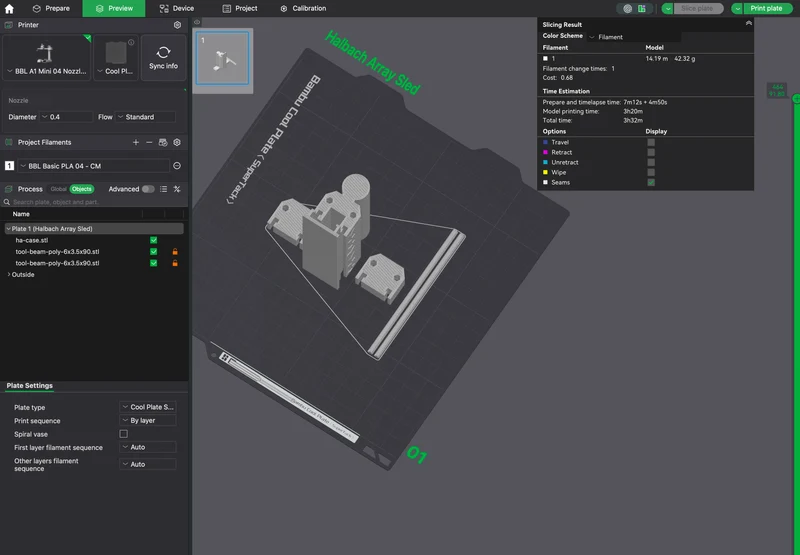Open the BBL Basic PLA filament dropdown
The height and width of the screenshot is (555, 800).
coord(94,166)
